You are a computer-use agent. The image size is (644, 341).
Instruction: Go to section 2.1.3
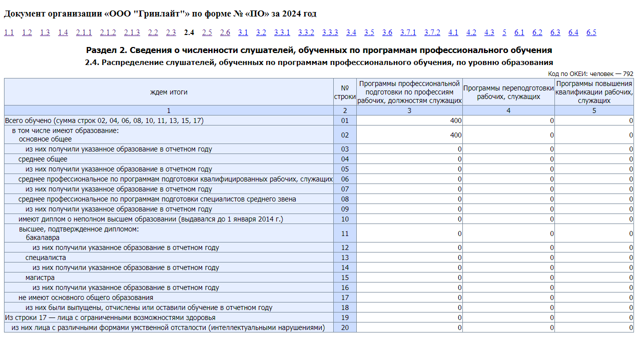pos(132,32)
